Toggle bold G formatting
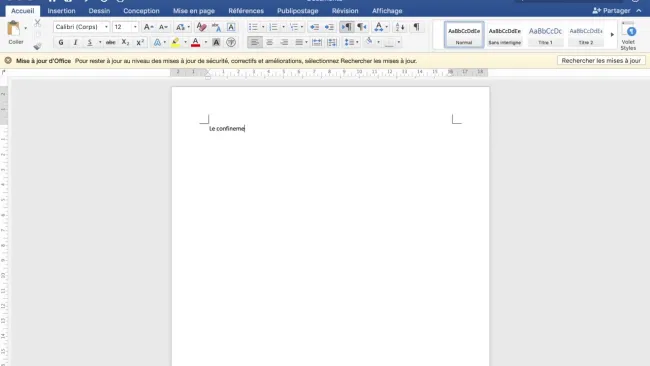The image size is (650, 366). pyautogui.click(x=61, y=42)
